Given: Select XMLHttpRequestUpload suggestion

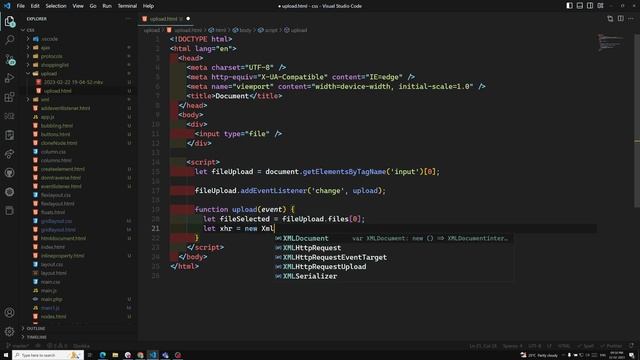Looking at the screenshot, I should pos(393,267).
